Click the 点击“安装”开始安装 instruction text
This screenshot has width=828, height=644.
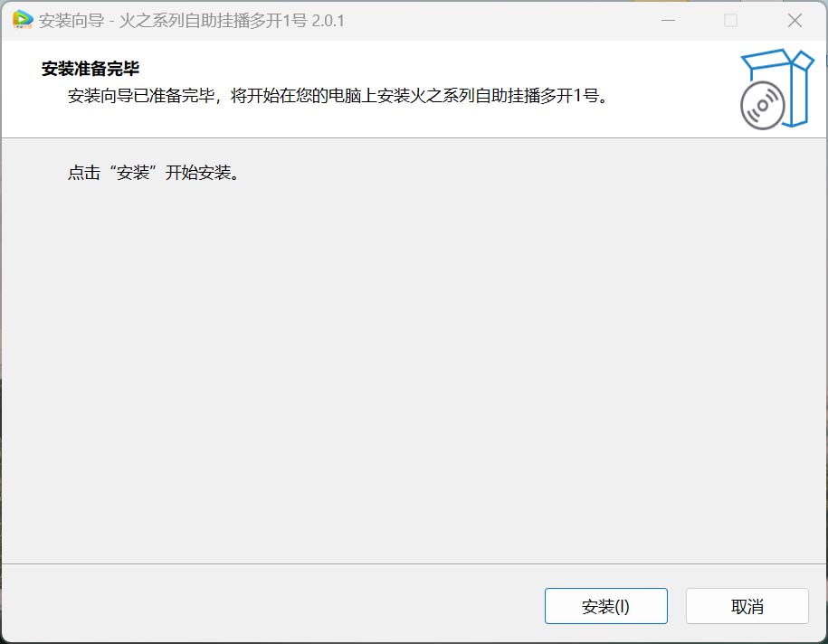tap(154, 173)
